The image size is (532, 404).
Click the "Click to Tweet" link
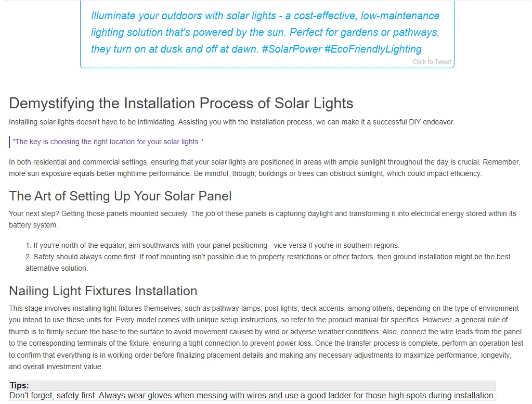tap(432, 62)
